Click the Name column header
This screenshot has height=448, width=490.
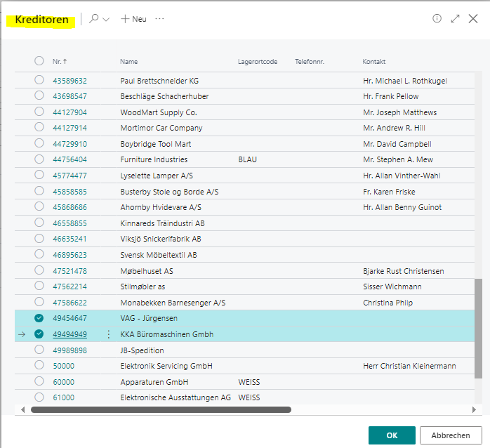(x=128, y=62)
